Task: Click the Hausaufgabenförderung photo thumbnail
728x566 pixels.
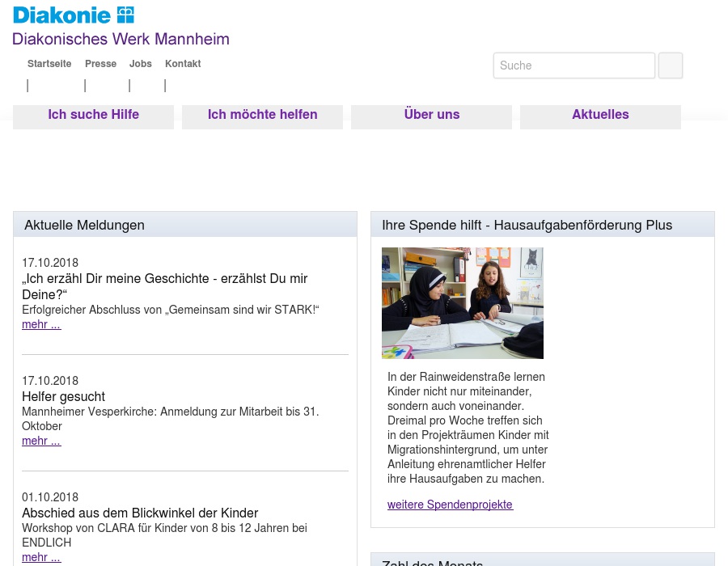Action: tap(463, 302)
